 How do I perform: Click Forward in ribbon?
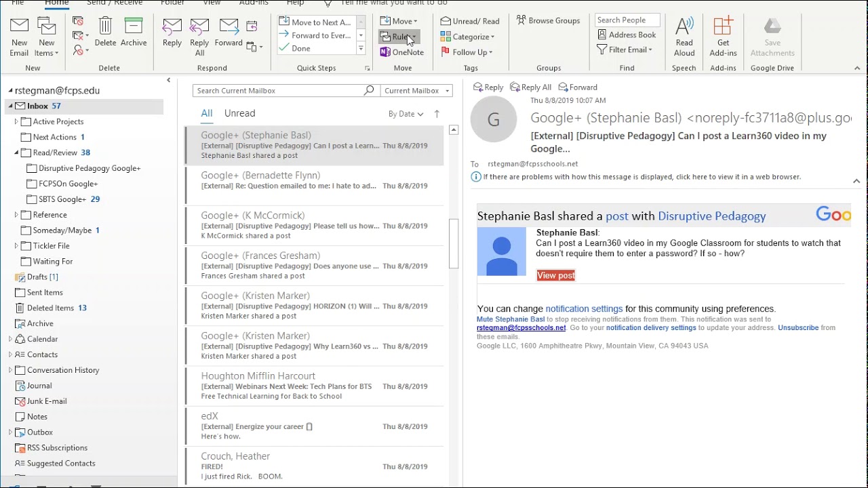pyautogui.click(x=229, y=33)
